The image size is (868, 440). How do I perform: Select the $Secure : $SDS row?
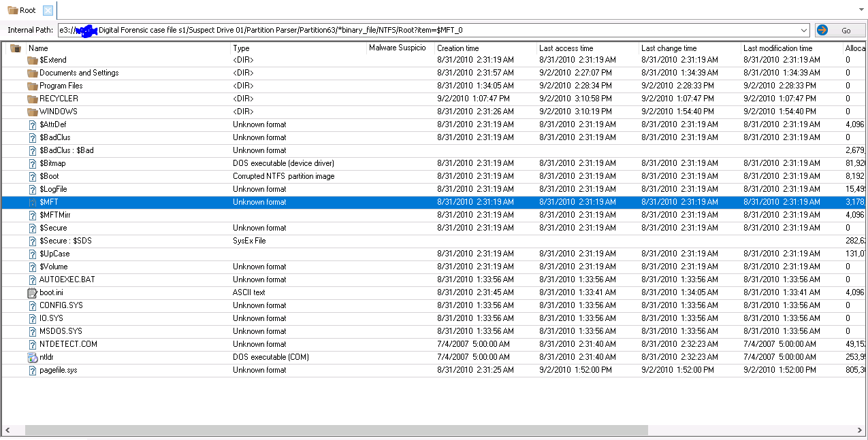[x=433, y=241]
